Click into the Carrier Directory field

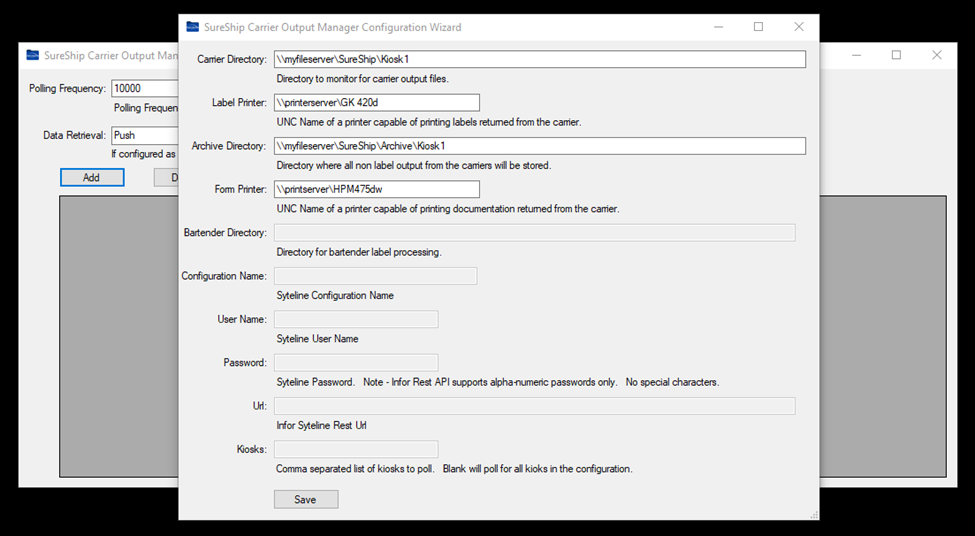(539, 60)
